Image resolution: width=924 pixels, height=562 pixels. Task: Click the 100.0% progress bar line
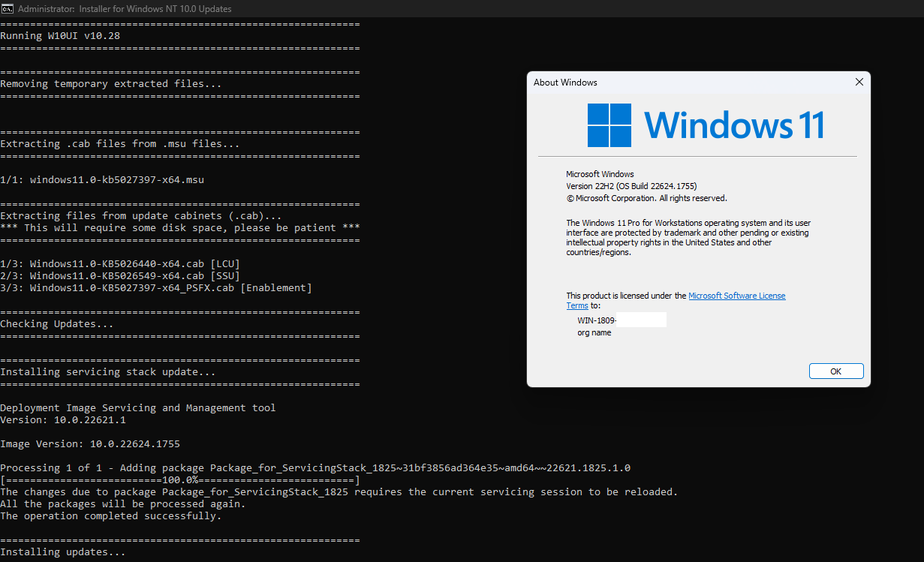(x=180, y=480)
